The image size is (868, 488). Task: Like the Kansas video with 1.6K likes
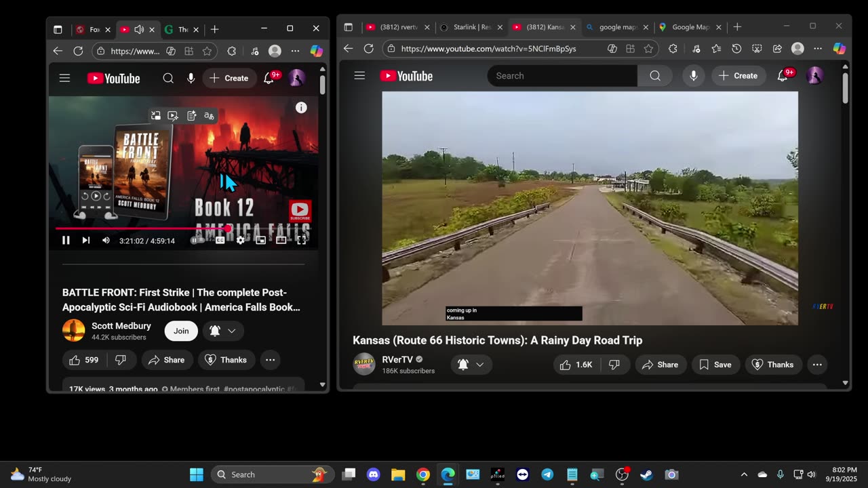(x=576, y=365)
